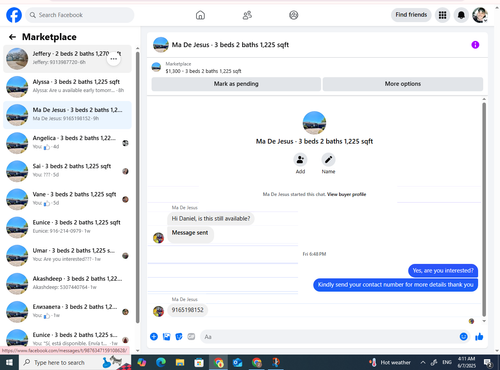Click the listing thumbnail beside $1,300

[156, 67]
